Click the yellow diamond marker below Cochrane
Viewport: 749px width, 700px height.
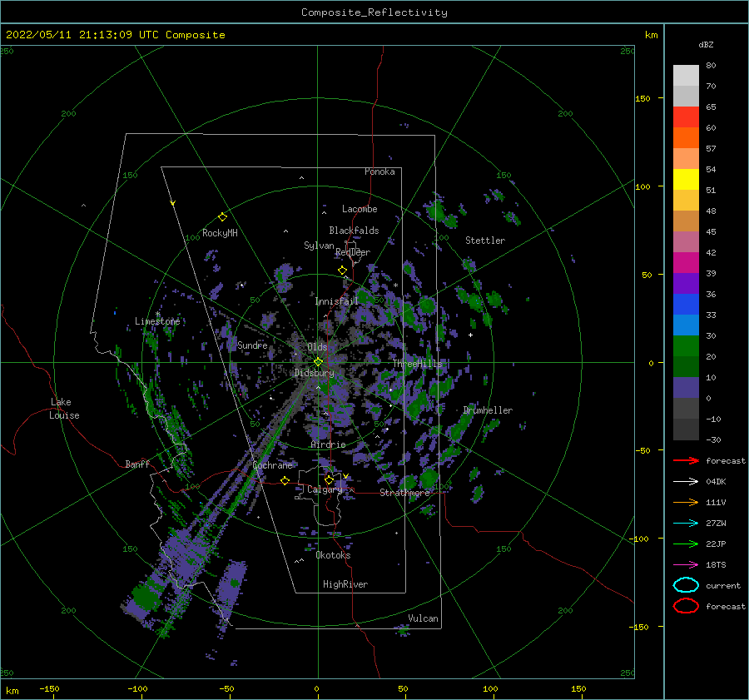pyautogui.click(x=285, y=480)
